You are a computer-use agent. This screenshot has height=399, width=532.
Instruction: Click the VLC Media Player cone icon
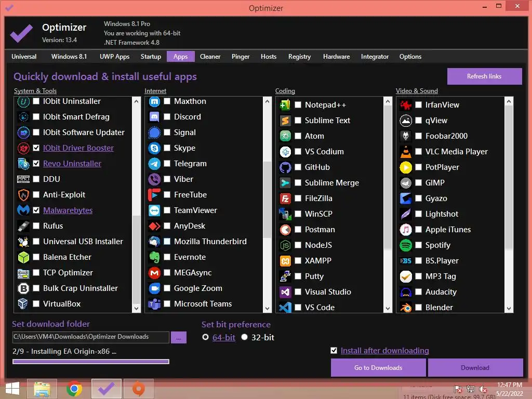coord(406,152)
